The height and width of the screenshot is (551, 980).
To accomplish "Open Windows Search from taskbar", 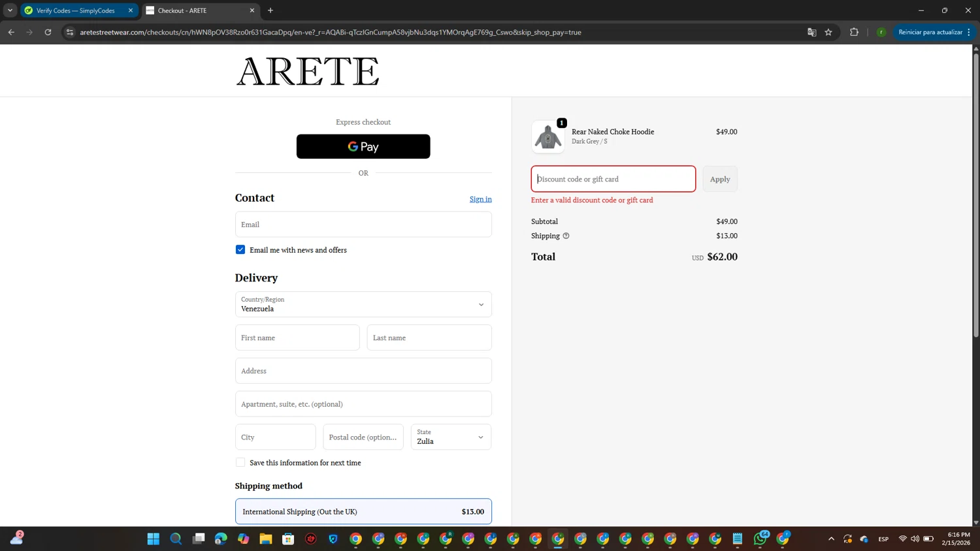I will [176, 539].
